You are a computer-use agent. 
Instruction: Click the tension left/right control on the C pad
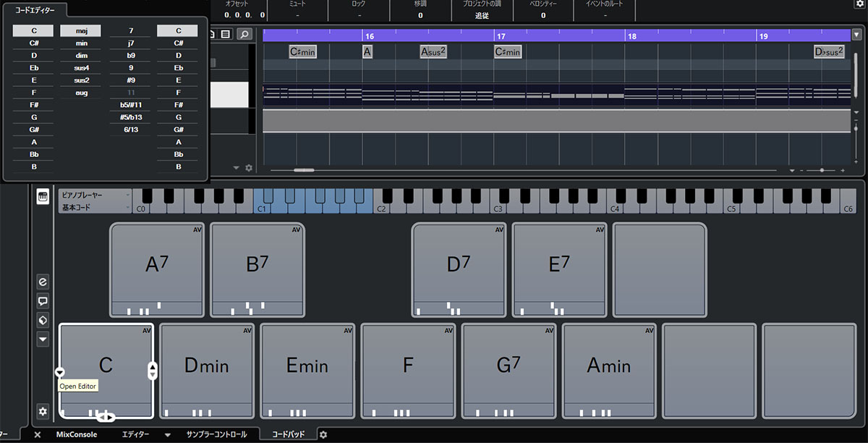[106, 417]
